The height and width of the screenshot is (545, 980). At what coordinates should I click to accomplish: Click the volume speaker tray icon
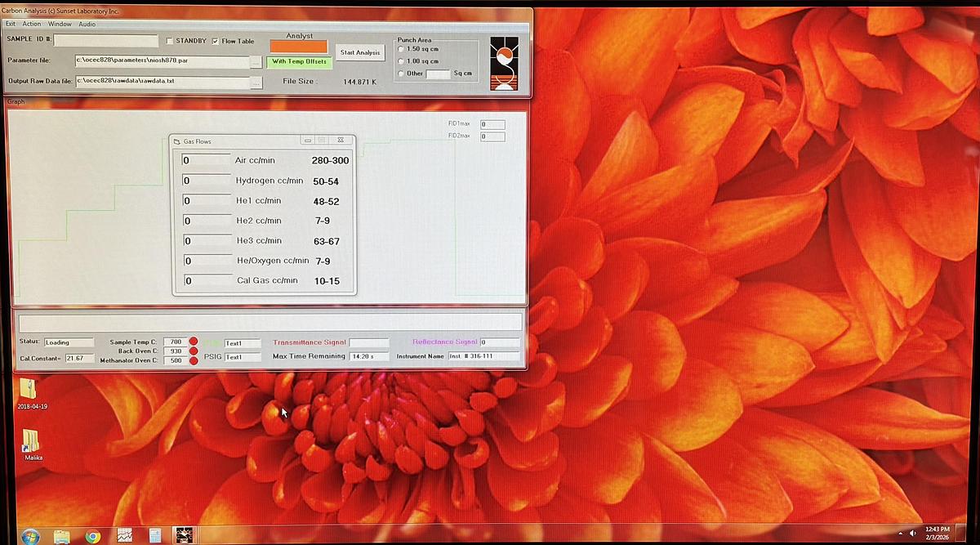coord(913,534)
